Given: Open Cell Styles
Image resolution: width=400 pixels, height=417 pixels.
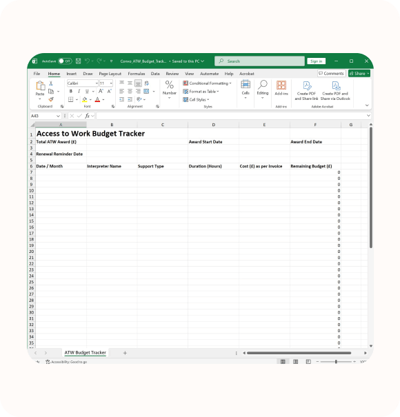Looking at the screenshot, I should (196, 99).
